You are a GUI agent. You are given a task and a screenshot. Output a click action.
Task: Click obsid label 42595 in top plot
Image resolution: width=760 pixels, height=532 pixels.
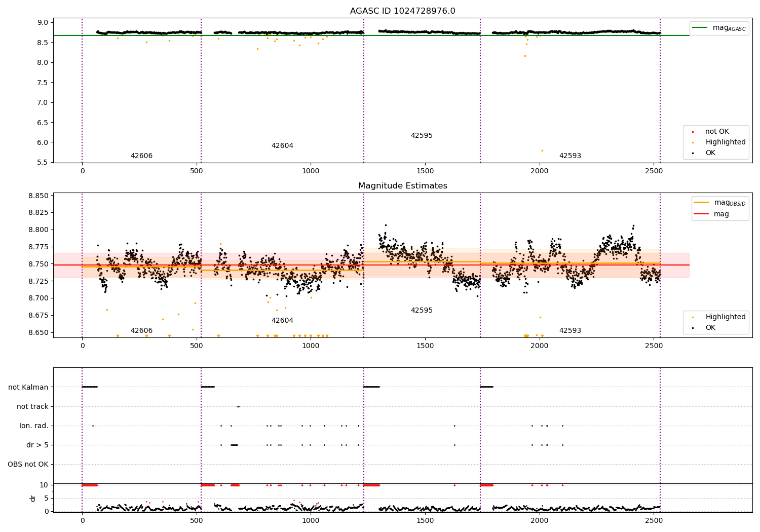click(x=422, y=136)
